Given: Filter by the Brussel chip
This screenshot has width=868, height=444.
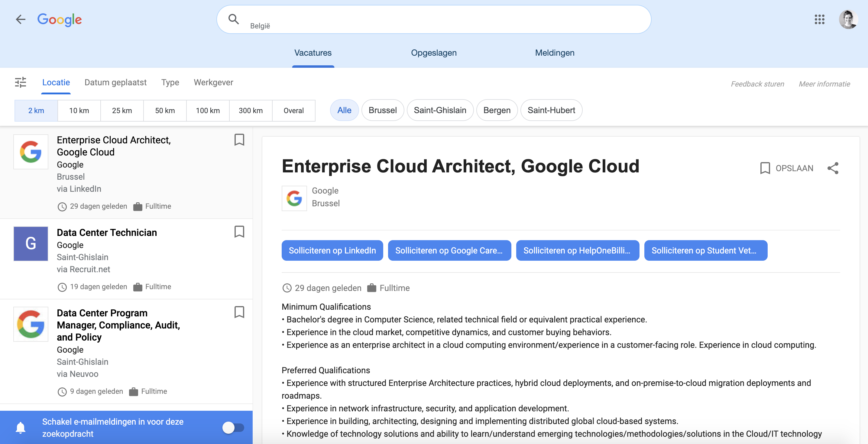Looking at the screenshot, I should click(382, 110).
